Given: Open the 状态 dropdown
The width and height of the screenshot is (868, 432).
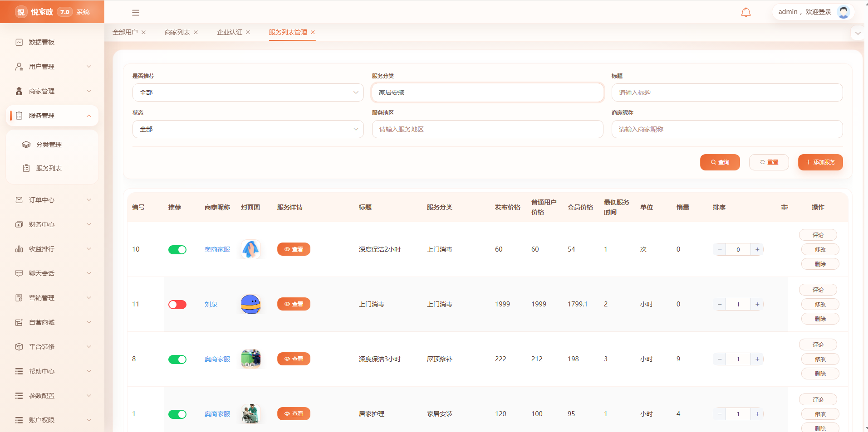Looking at the screenshot, I should point(248,129).
